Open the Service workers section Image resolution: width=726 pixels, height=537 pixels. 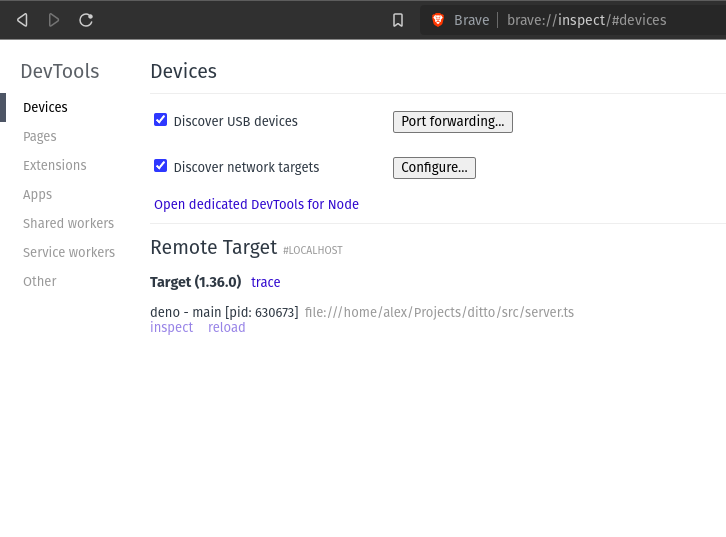(69, 252)
